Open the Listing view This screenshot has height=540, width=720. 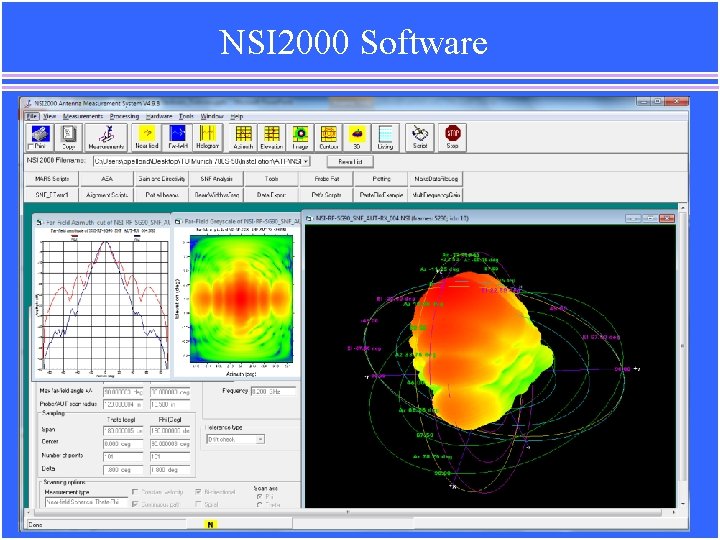pos(385,137)
